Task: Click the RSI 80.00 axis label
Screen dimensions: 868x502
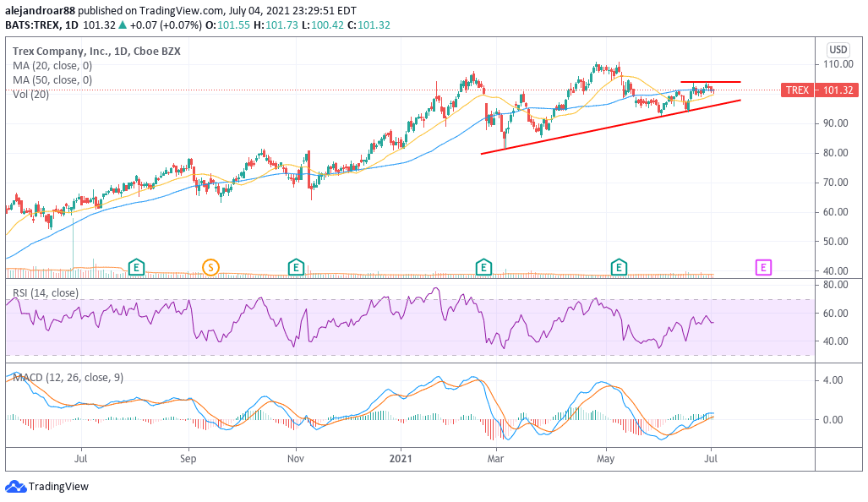Action: (835, 285)
